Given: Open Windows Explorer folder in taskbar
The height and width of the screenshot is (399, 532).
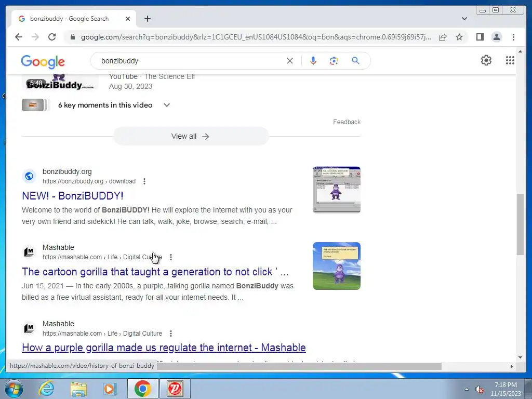Looking at the screenshot, I should point(78,389).
